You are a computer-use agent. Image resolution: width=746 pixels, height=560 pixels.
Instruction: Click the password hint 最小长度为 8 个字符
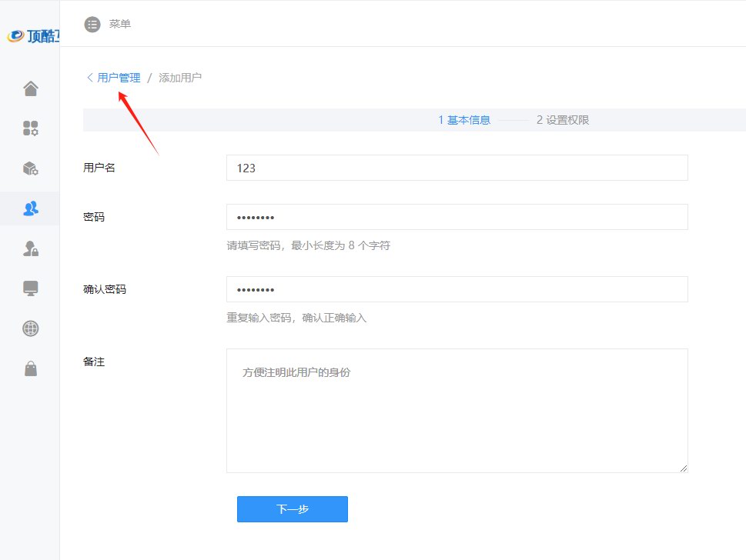[340, 245]
